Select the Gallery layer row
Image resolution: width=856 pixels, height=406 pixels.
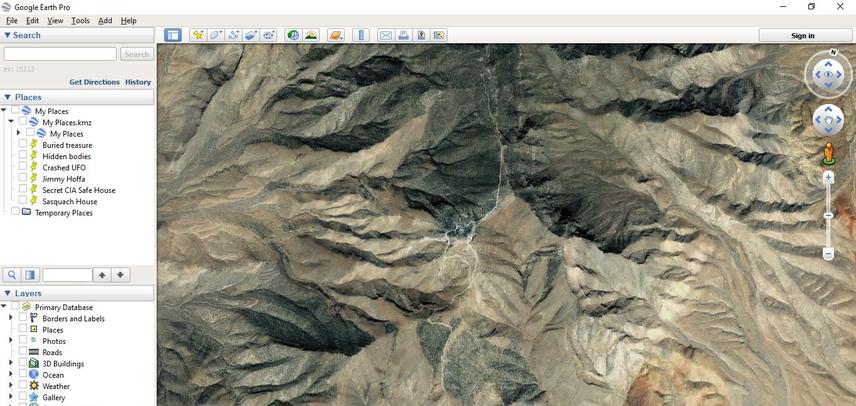point(54,397)
